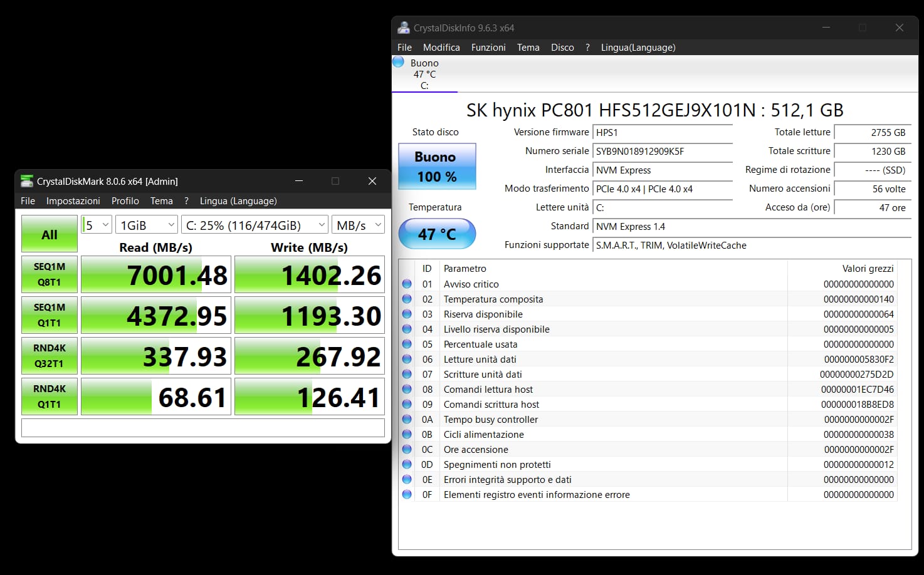924x575 pixels.
Task: Click the blue status orb beside Buono disk tab
Action: tap(398, 62)
